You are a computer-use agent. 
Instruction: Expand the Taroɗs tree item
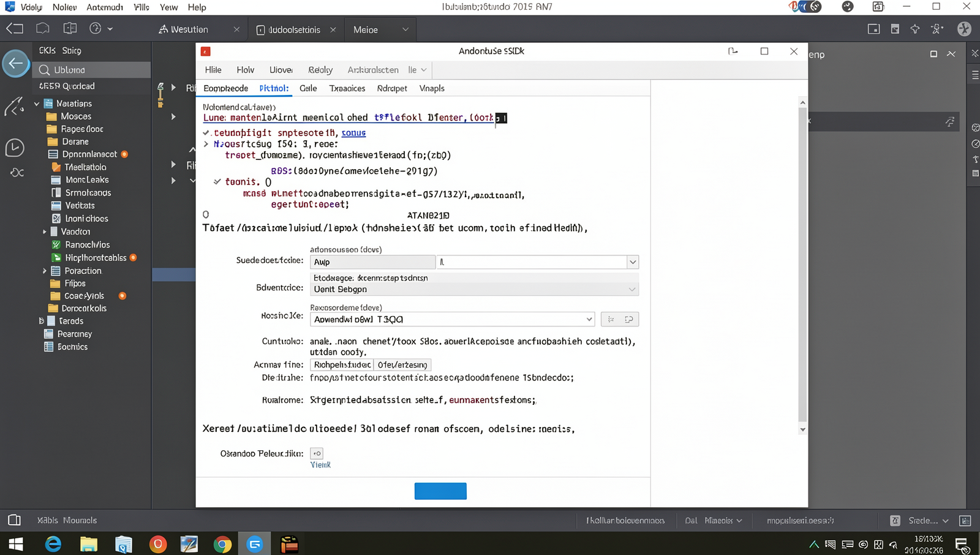pos(41,321)
